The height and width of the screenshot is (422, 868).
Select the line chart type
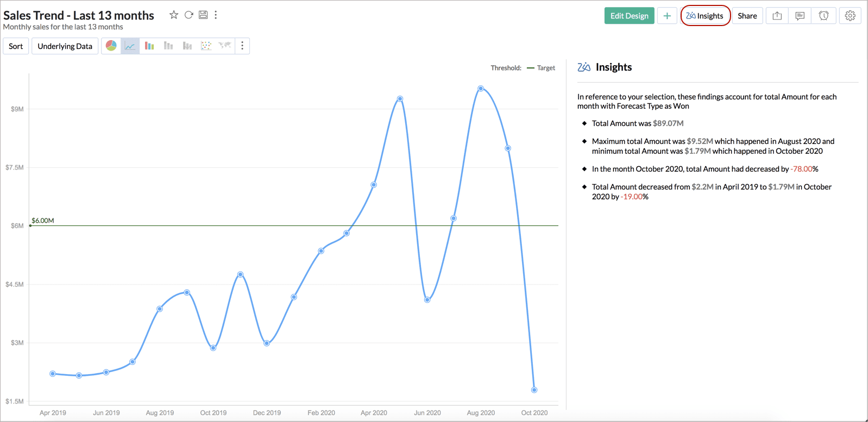(x=130, y=46)
